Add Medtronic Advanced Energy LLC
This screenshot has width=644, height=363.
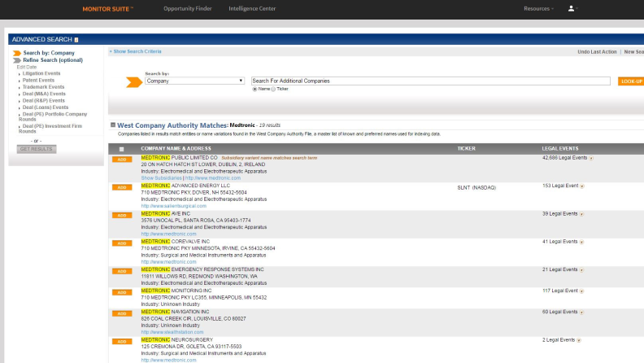click(122, 187)
